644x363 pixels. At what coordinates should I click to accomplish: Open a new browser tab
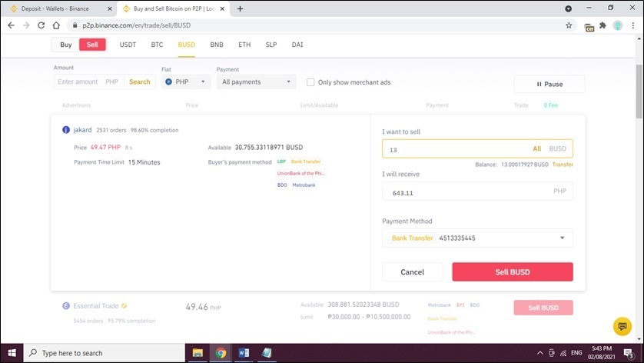pyautogui.click(x=241, y=8)
